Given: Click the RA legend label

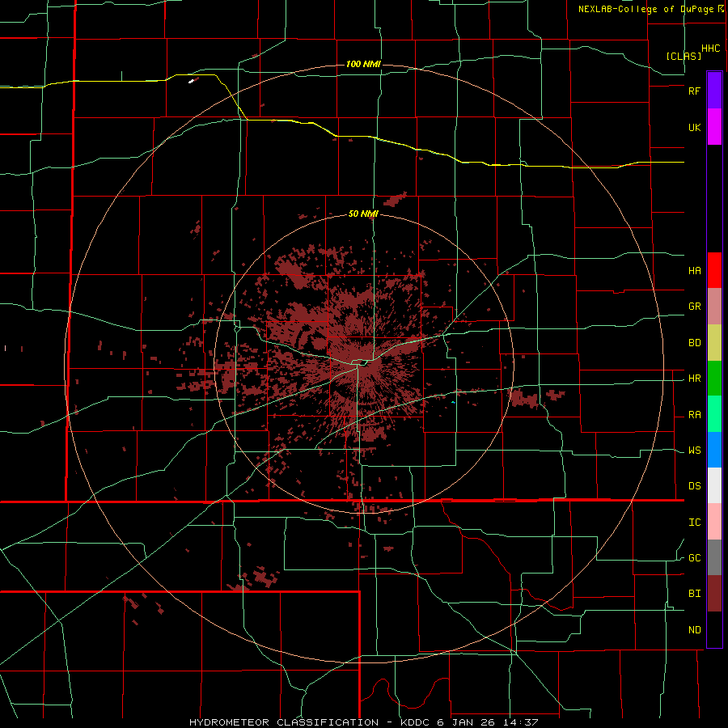Looking at the screenshot, I should tap(695, 415).
